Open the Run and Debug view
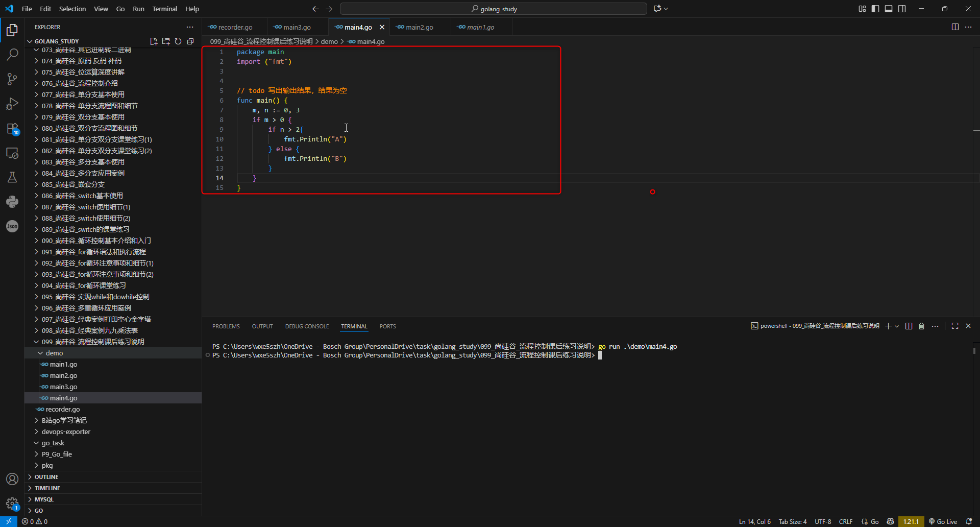980x527 pixels. pos(12,103)
